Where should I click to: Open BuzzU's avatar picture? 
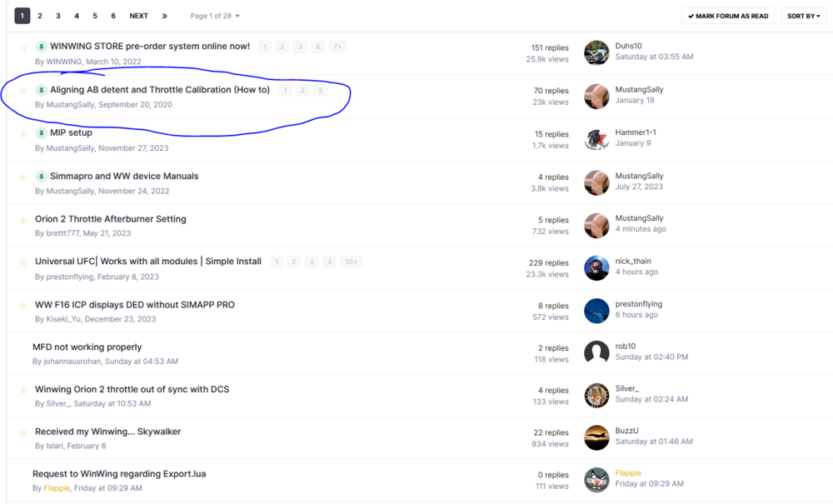click(596, 437)
